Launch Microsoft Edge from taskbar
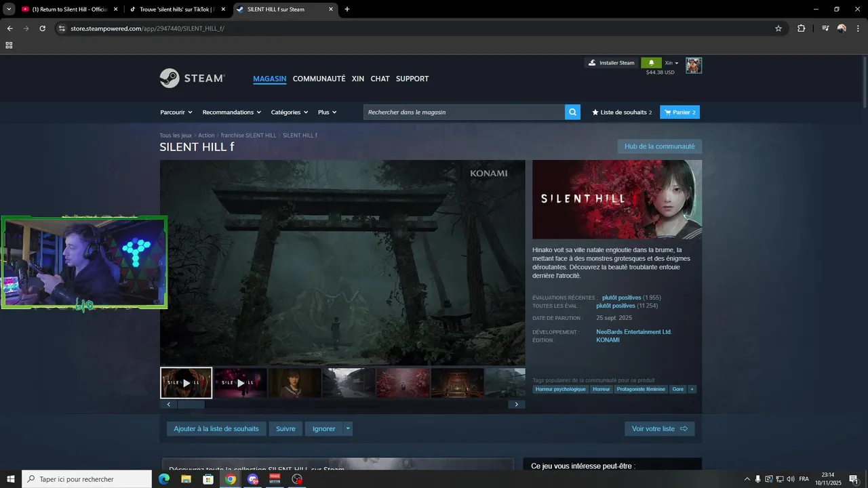The width and height of the screenshot is (868, 488). (x=163, y=479)
